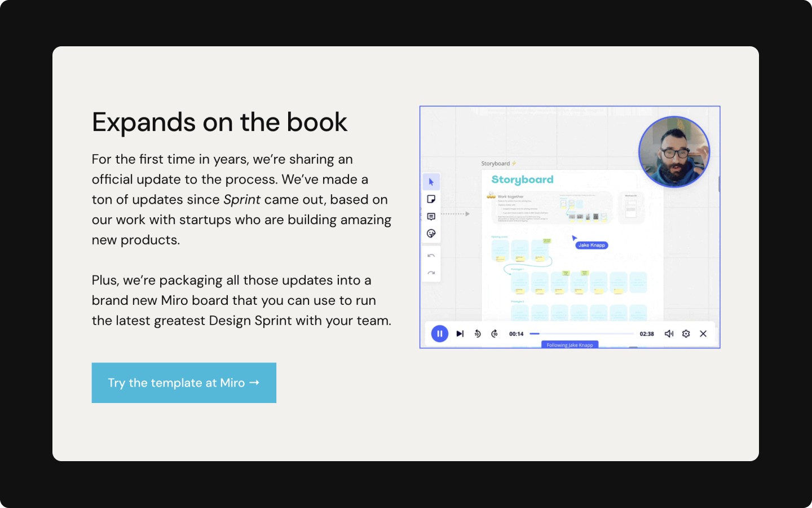Select the comment tool
Viewport: 812px width, 508px height.
(x=431, y=217)
